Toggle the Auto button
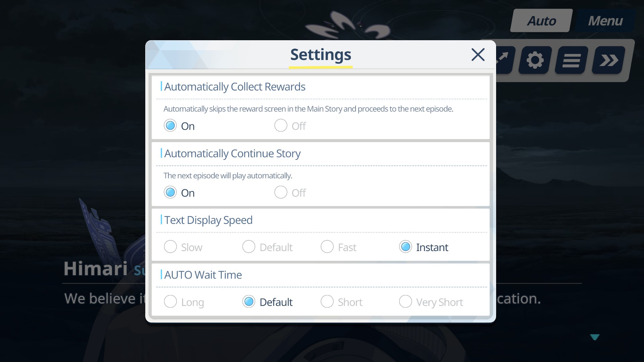The height and width of the screenshot is (362, 644). point(541,21)
